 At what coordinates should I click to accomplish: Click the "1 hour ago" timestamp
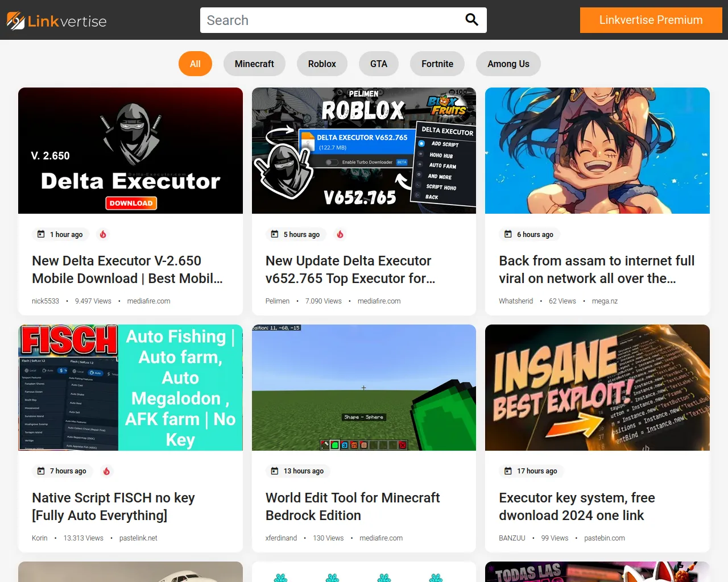(66, 234)
